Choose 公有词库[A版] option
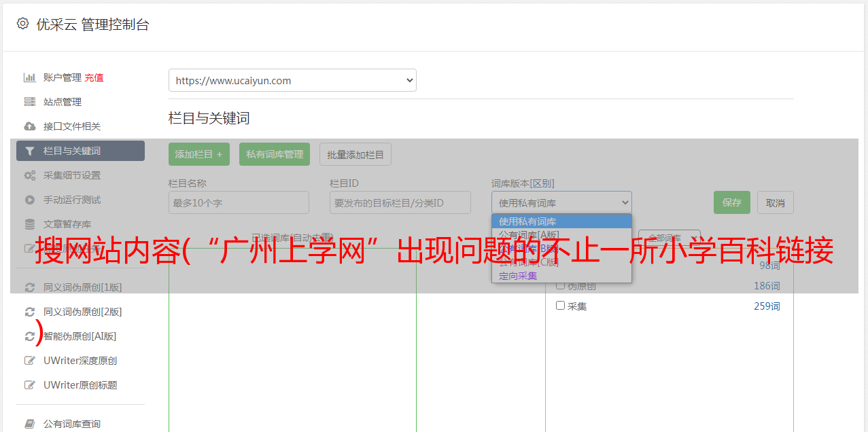 (x=561, y=235)
